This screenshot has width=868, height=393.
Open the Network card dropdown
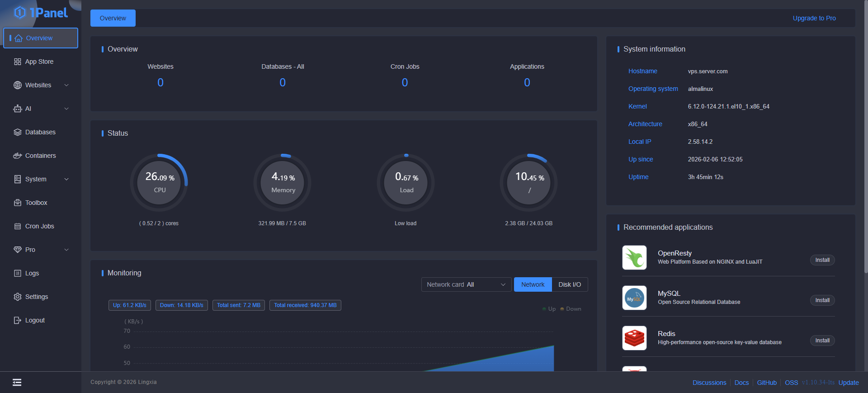(x=466, y=284)
